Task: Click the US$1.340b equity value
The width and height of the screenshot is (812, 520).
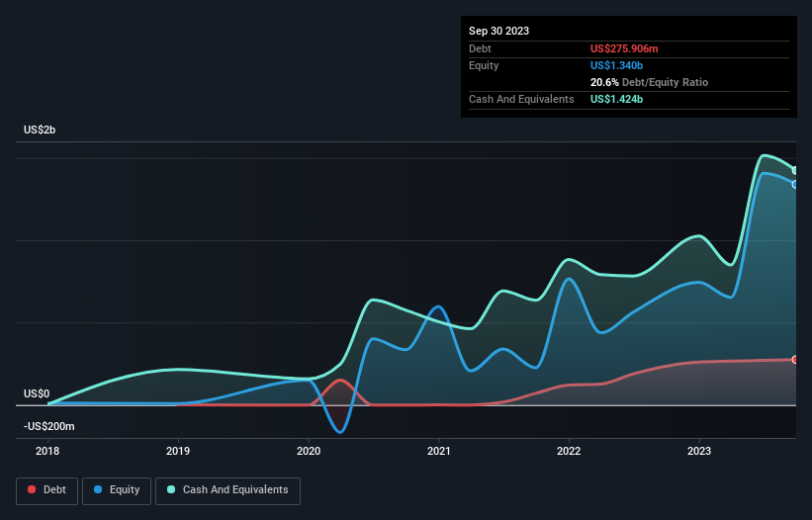Action: click(616, 65)
